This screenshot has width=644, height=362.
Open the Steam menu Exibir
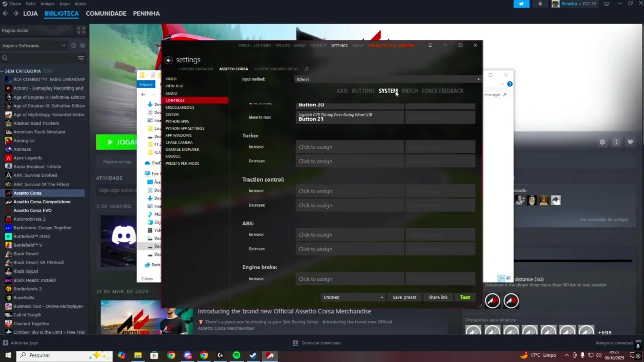tap(31, 4)
